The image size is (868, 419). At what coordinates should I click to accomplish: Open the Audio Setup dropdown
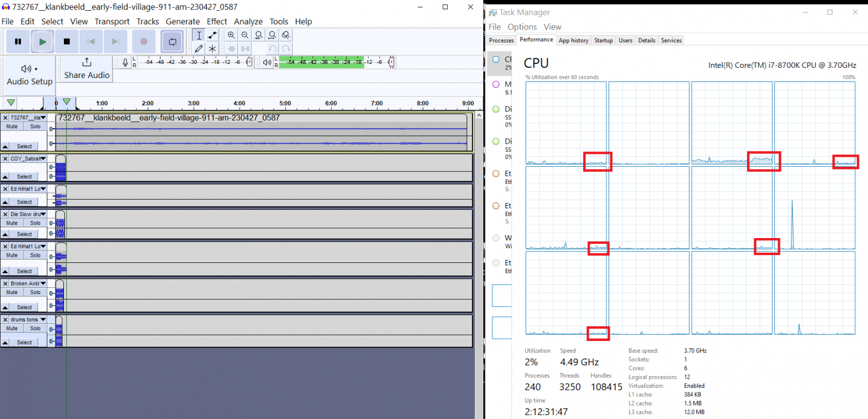(29, 74)
